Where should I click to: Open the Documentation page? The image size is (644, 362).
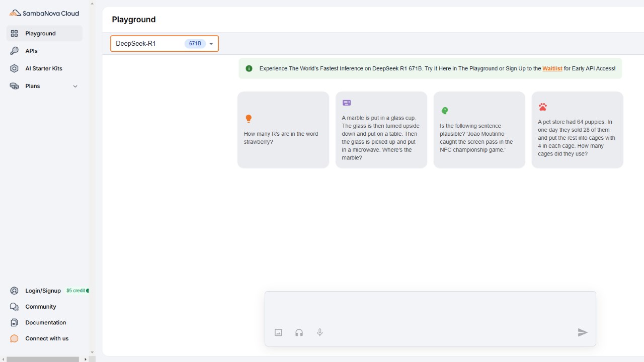point(46,323)
